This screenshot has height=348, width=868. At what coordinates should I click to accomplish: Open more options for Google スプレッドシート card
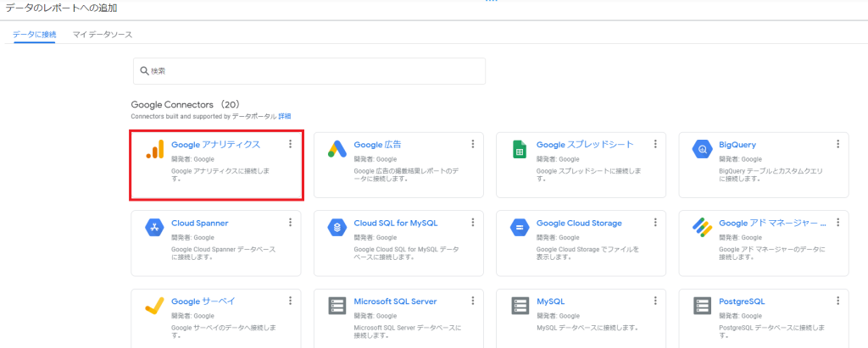coord(655,144)
